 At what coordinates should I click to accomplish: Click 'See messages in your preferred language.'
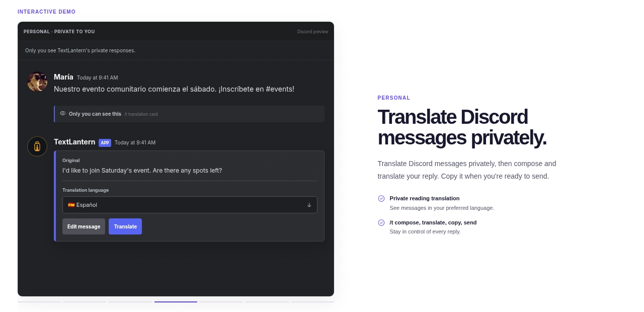pyautogui.click(x=442, y=208)
